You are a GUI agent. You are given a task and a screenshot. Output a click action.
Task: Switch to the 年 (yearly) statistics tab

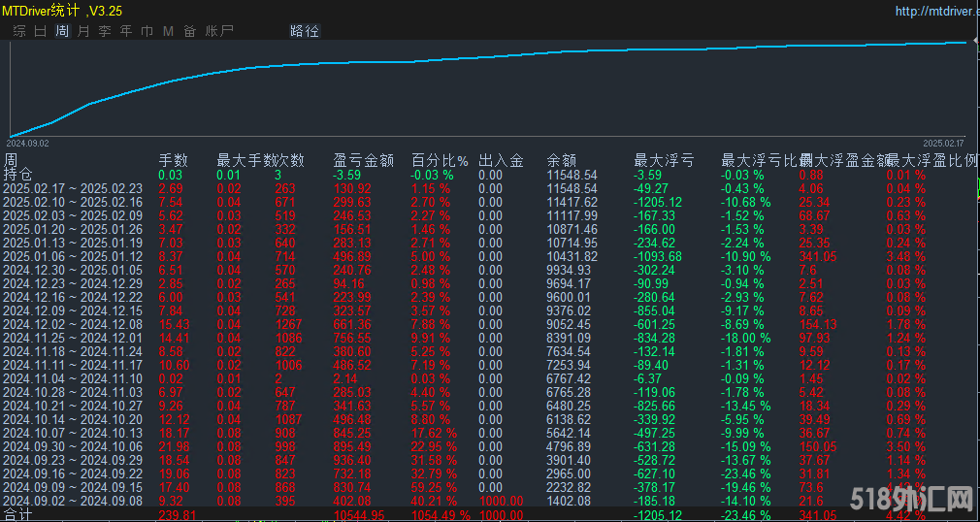[126, 31]
